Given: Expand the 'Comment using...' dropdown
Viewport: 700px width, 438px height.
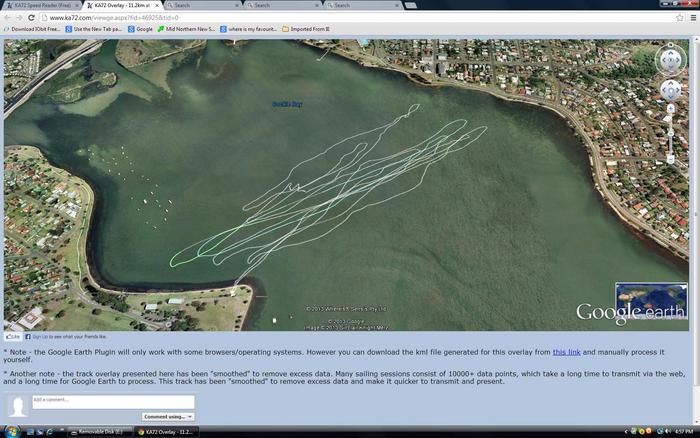Looking at the screenshot, I should (167, 416).
